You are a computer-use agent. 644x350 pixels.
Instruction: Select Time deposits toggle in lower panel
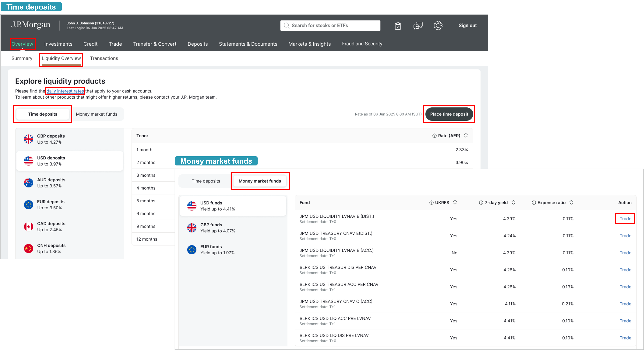pyautogui.click(x=206, y=181)
